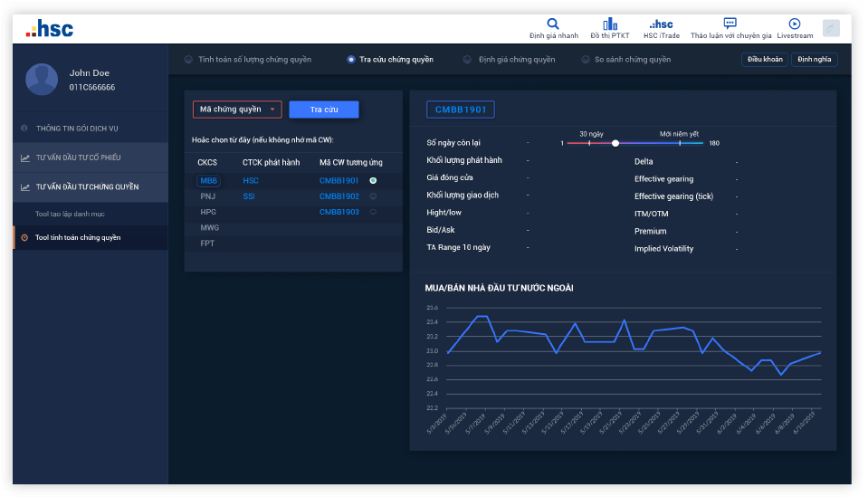Screen dimensions: 868x497
Task: Choose SSI as issuing company
Action: click(249, 196)
